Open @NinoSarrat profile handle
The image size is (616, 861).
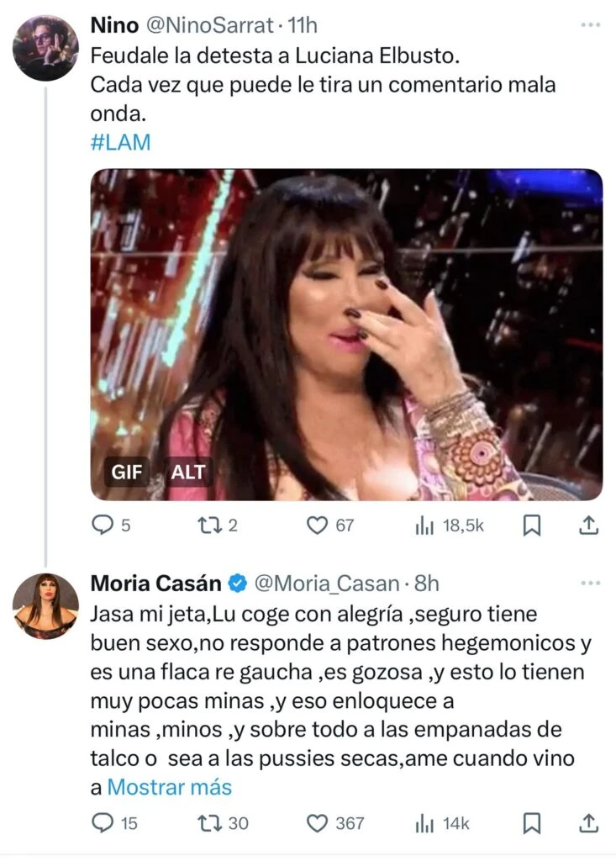point(210,26)
